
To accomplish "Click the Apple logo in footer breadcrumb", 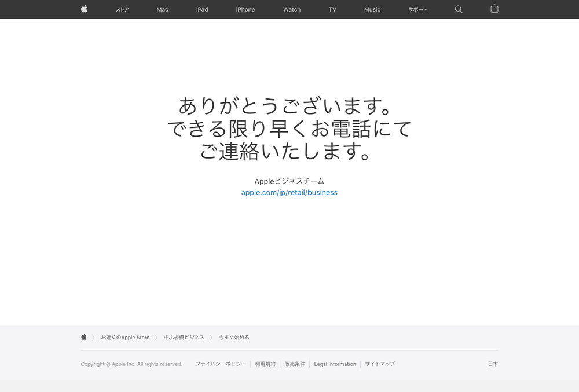I will pyautogui.click(x=84, y=337).
